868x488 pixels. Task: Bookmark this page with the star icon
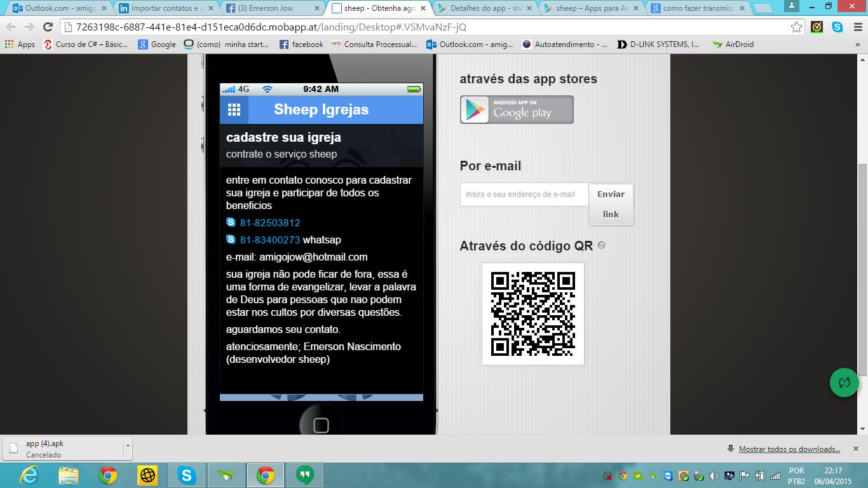click(x=796, y=27)
